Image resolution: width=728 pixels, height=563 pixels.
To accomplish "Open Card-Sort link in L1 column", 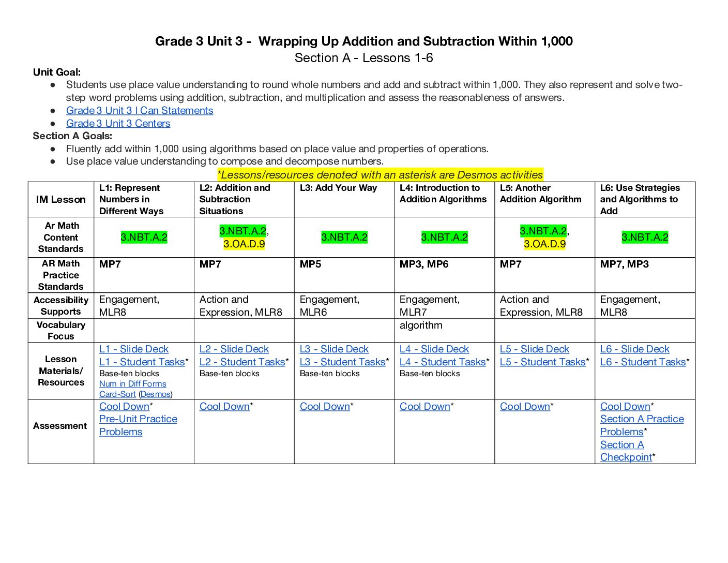I will click(x=117, y=394).
